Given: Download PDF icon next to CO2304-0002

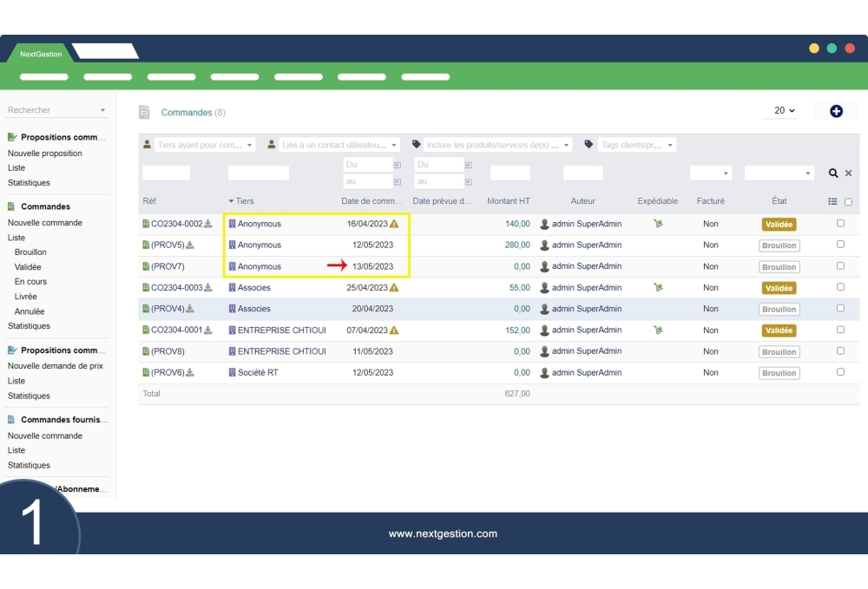Looking at the screenshot, I should [x=208, y=224].
